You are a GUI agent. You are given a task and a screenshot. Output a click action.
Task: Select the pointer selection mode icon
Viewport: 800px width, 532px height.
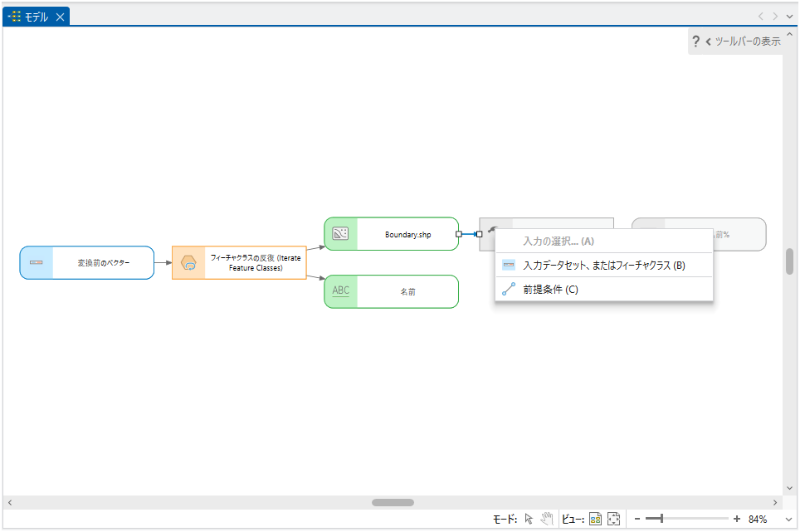529,519
